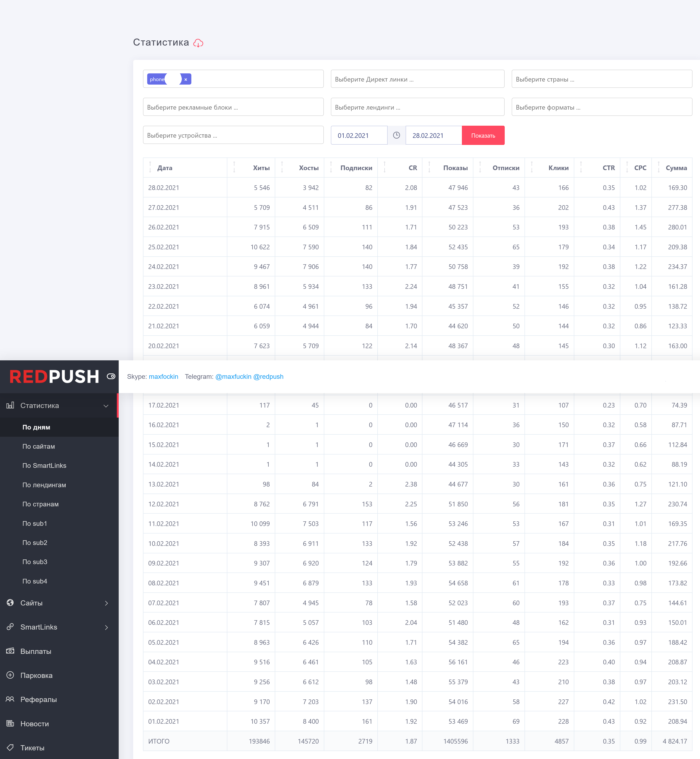Image resolution: width=700 pixels, height=759 pixels.
Task: Click the Тикеты tag icon
Action: coord(10,747)
